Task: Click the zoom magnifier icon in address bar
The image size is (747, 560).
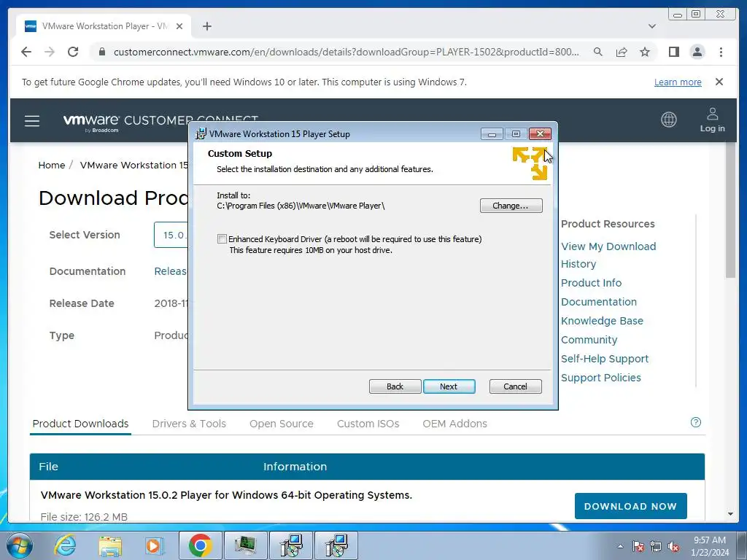Action: click(x=598, y=52)
